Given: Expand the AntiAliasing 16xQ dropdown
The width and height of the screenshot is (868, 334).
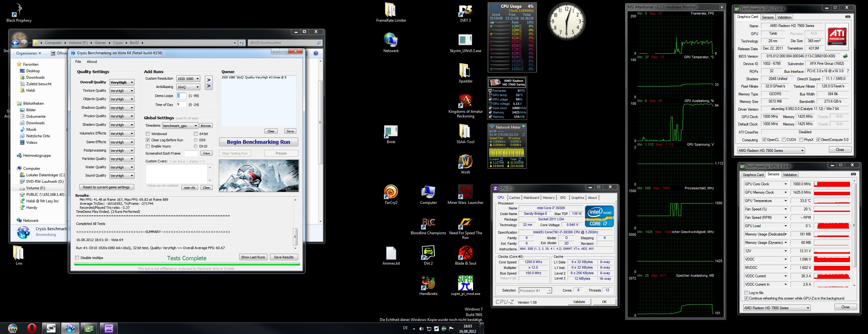Looking at the screenshot, I should tap(188, 87).
